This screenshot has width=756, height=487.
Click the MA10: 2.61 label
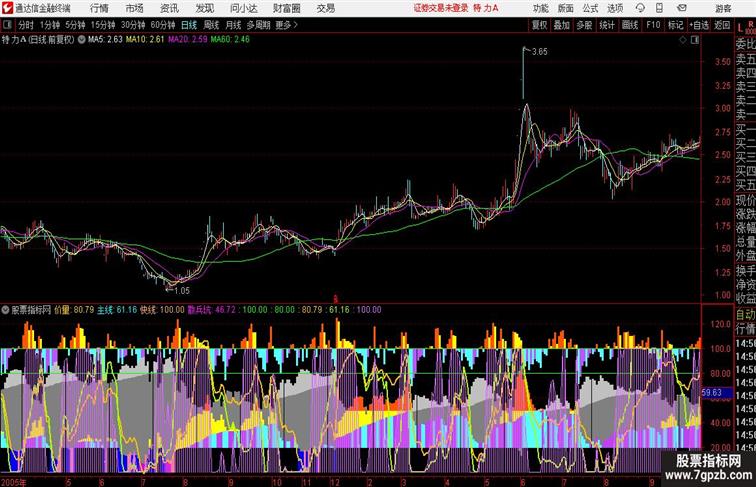point(145,40)
